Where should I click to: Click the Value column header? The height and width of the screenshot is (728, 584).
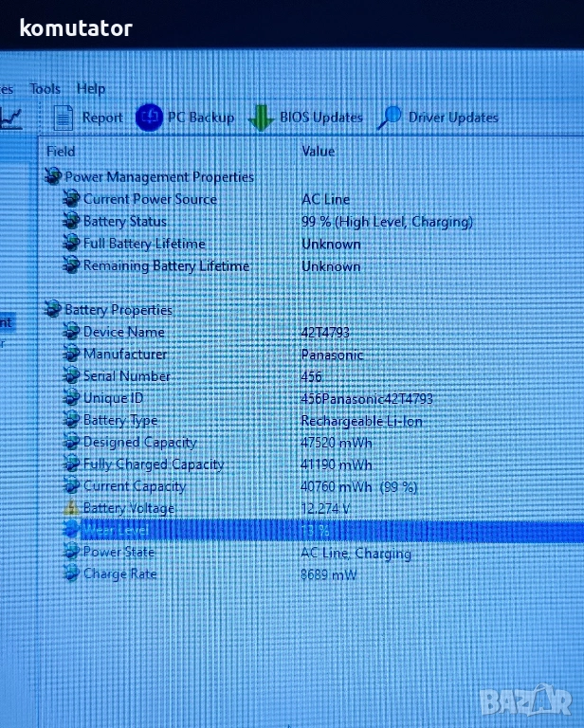(x=318, y=151)
